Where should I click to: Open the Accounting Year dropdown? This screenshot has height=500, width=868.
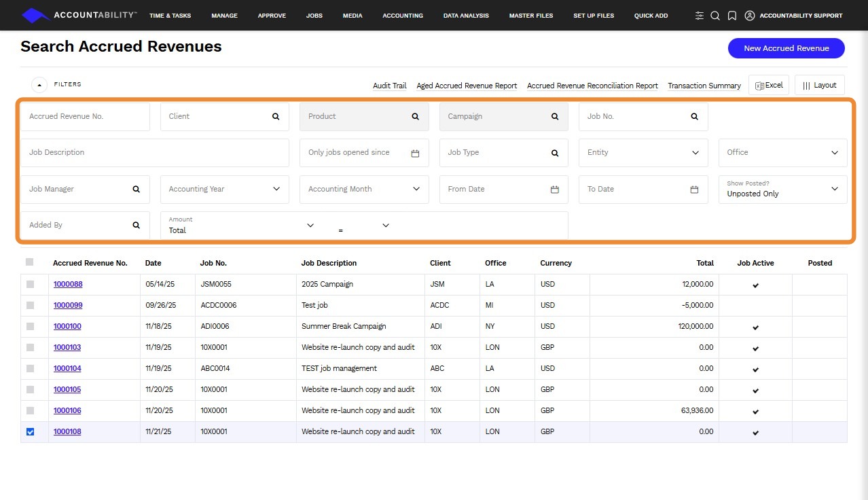[x=225, y=189]
